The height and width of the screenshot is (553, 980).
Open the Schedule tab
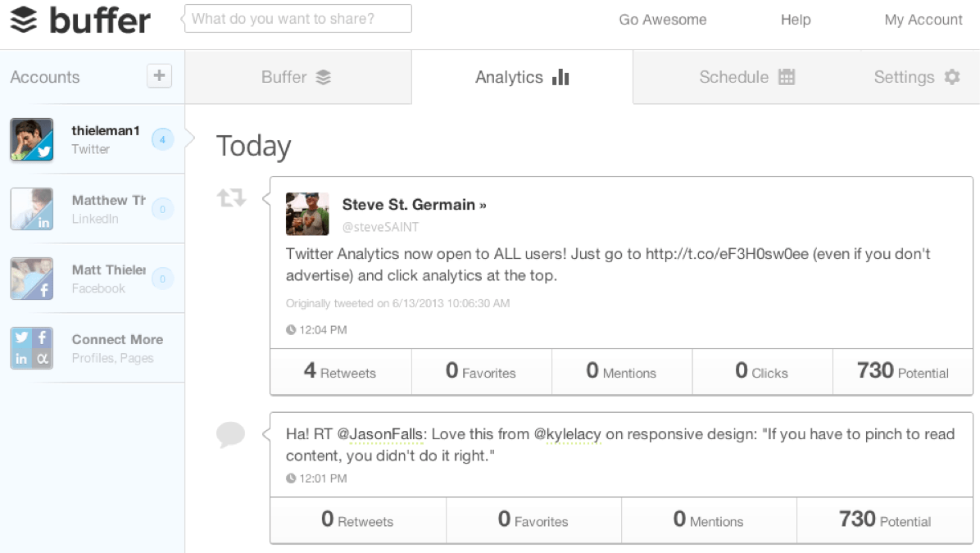pyautogui.click(x=746, y=77)
